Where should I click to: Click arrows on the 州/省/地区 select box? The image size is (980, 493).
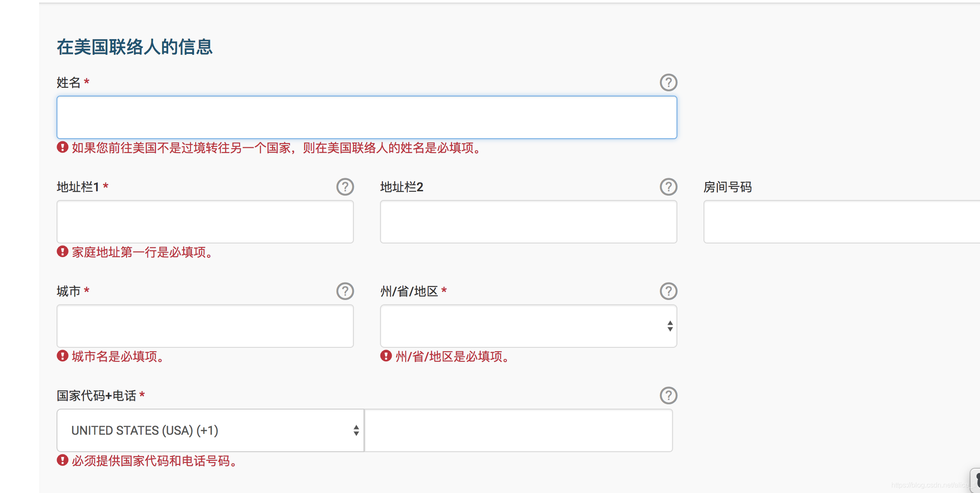coord(670,326)
